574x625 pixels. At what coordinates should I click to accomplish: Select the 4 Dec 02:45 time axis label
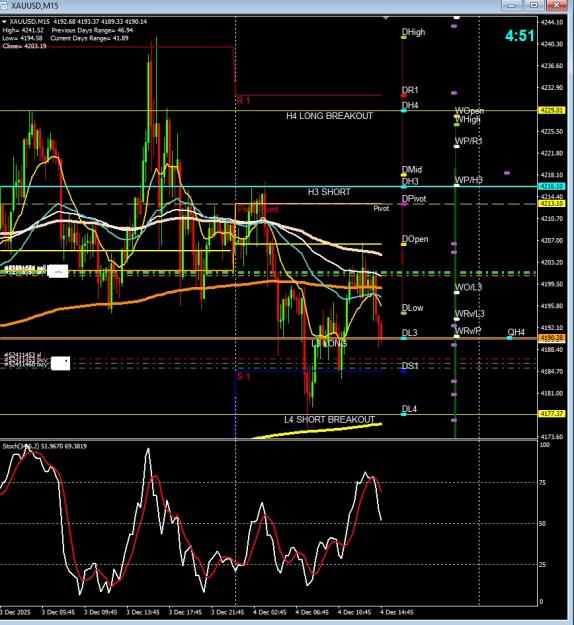tap(270, 612)
